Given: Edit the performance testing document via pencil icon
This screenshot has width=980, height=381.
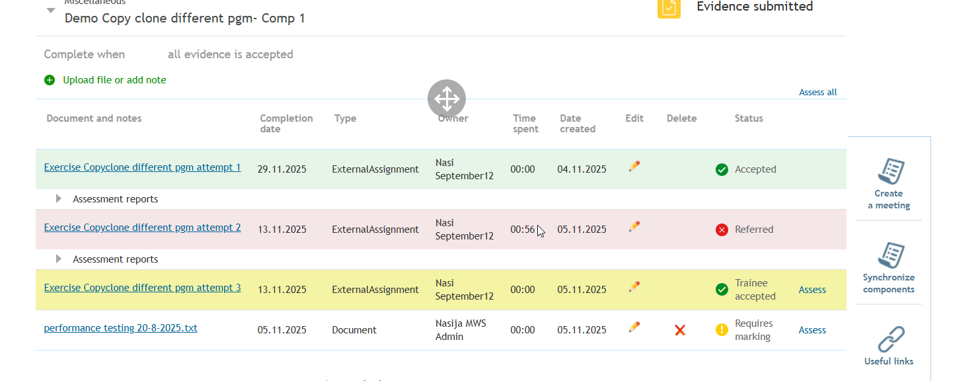Looking at the screenshot, I should pos(634,327).
